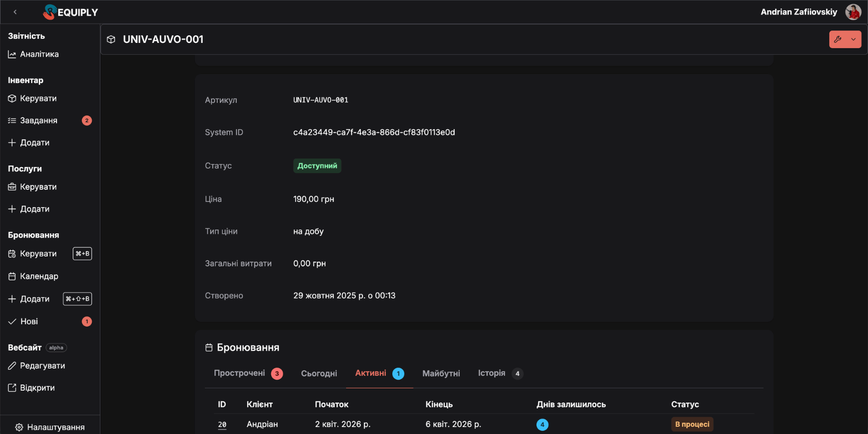868x434 pixels.
Task: Click the Equiply logo
Action: 71,12
